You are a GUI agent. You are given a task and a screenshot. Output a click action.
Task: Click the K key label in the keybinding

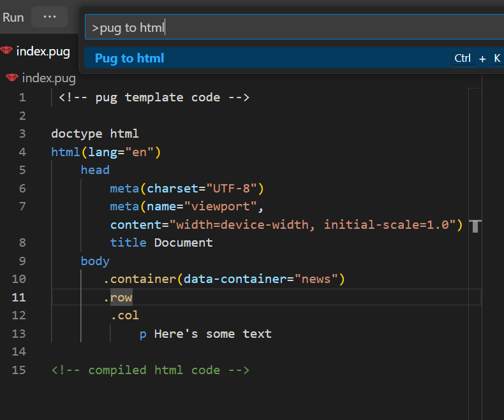click(497, 58)
